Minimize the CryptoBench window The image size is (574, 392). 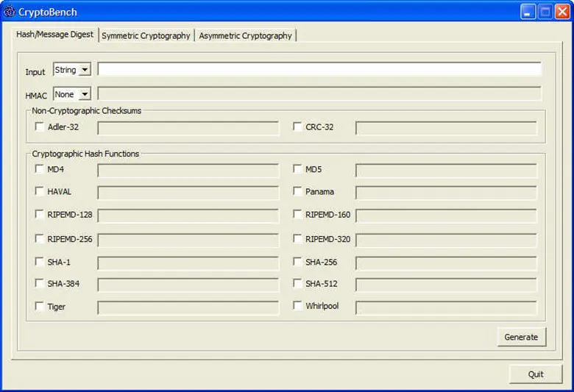pyautogui.click(x=528, y=12)
